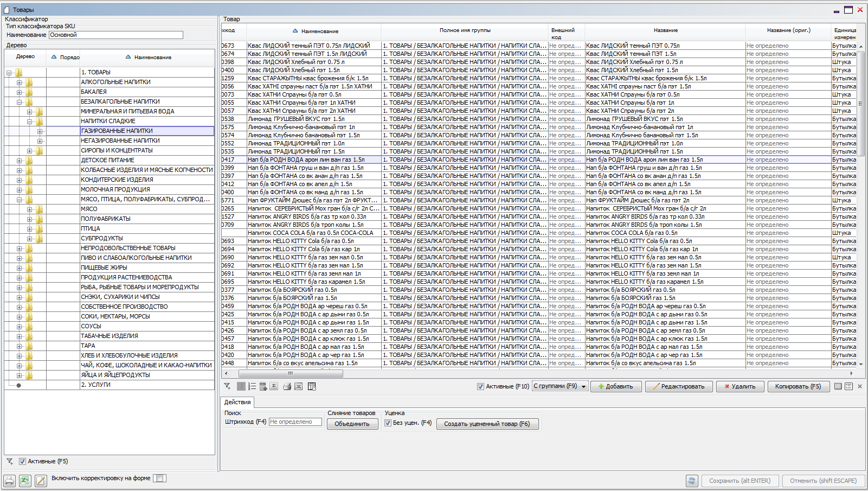
Task: Click the notepad-with-pencil icon at bottom left
Action: (41, 481)
